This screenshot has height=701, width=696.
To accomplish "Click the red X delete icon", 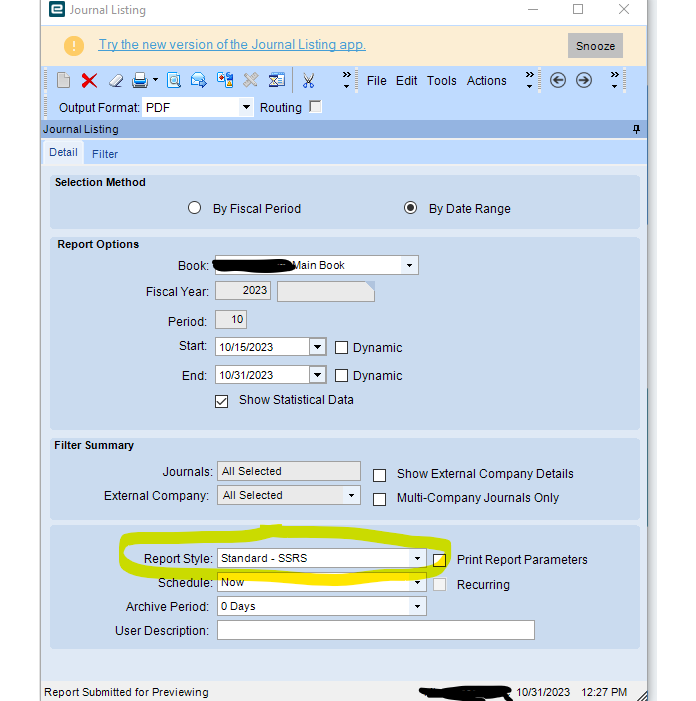I will (x=89, y=81).
